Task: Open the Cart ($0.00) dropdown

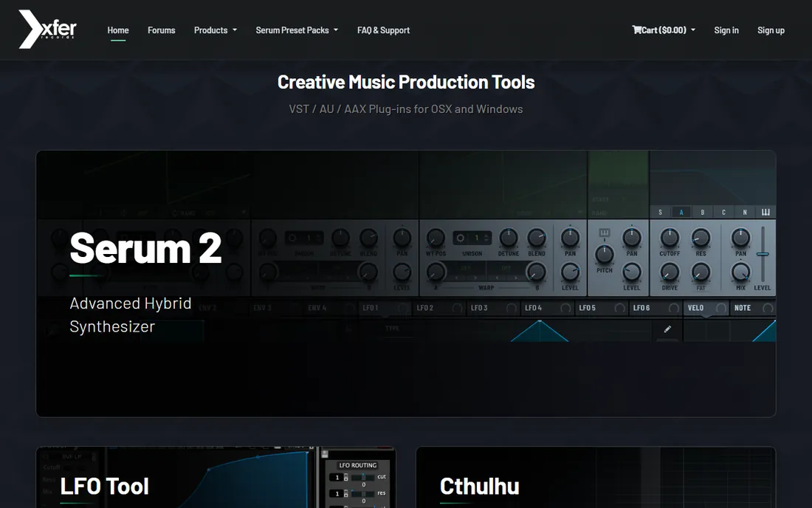Action: coord(664,30)
